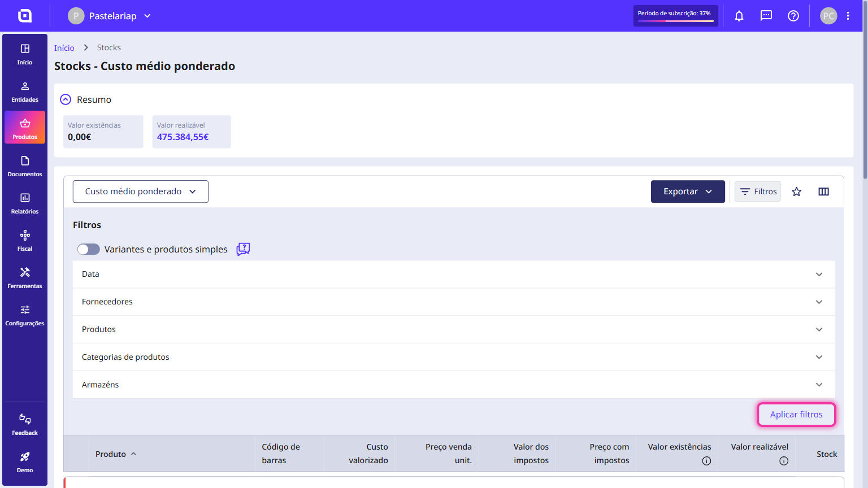The image size is (868, 488).
Task: Open Fiscal in the sidebar
Action: 25,241
